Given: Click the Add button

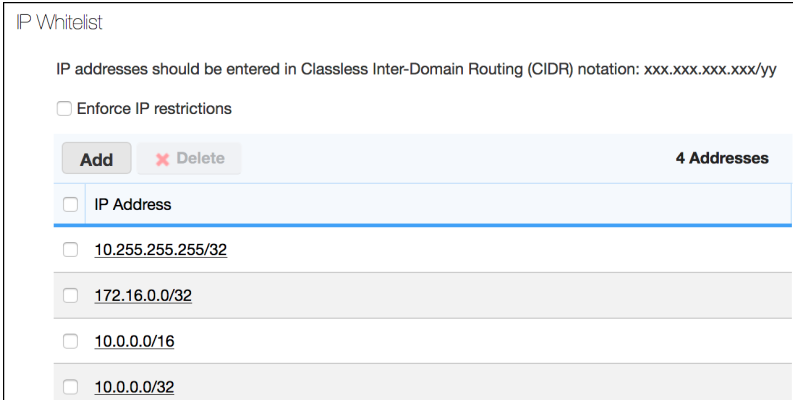Looking at the screenshot, I should point(97,159).
